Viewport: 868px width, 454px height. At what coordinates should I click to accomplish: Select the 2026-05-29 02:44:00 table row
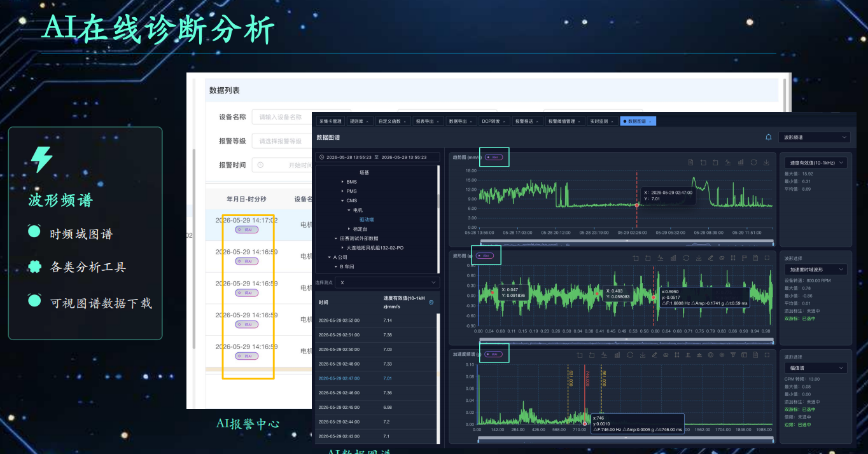pyautogui.click(x=376, y=422)
